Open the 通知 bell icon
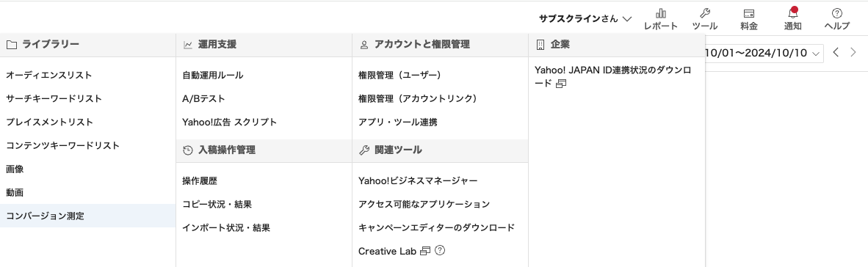Viewport: 868px width, 267px height. click(792, 14)
